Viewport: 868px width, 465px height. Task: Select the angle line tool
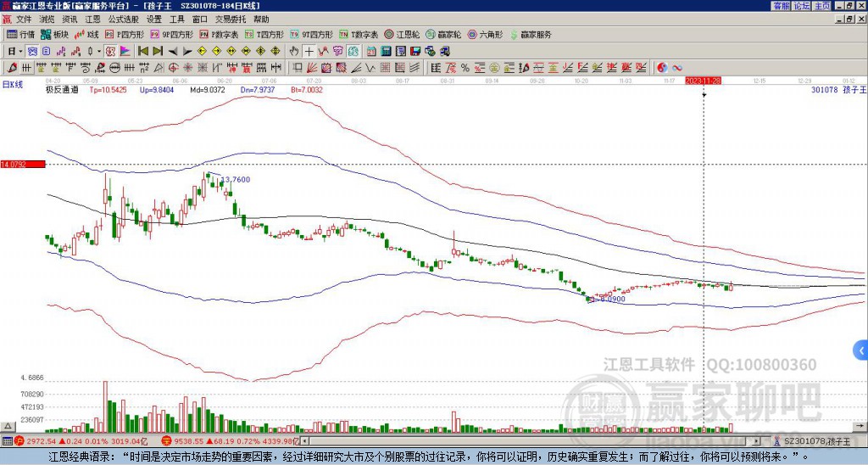[x=356, y=68]
